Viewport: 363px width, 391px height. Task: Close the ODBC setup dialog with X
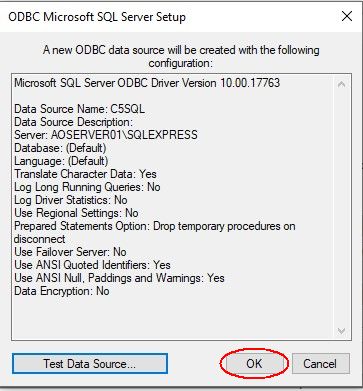coord(347,16)
